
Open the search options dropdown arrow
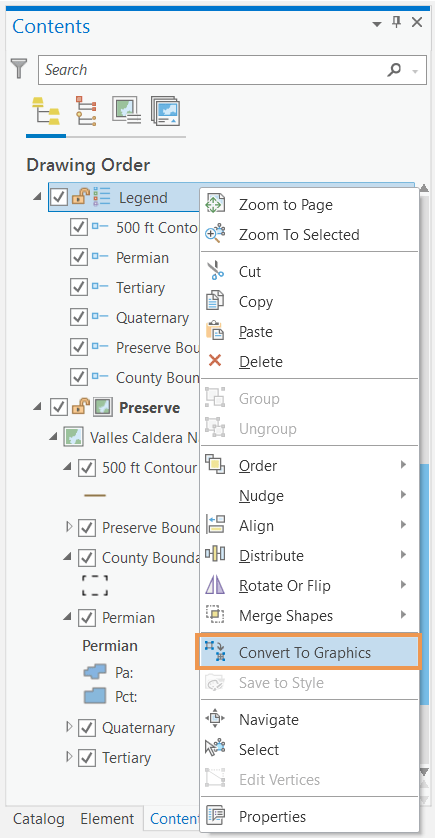[x=415, y=71]
